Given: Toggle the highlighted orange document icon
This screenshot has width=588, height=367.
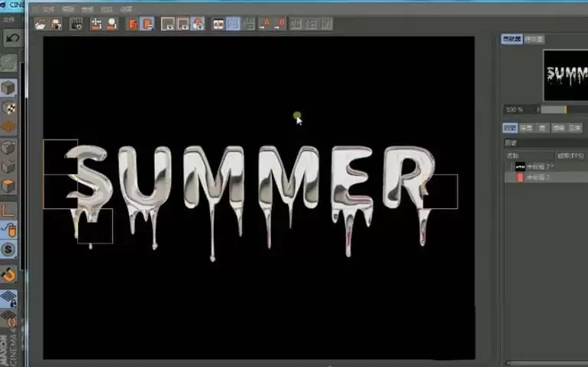Looking at the screenshot, I should pos(147,24).
